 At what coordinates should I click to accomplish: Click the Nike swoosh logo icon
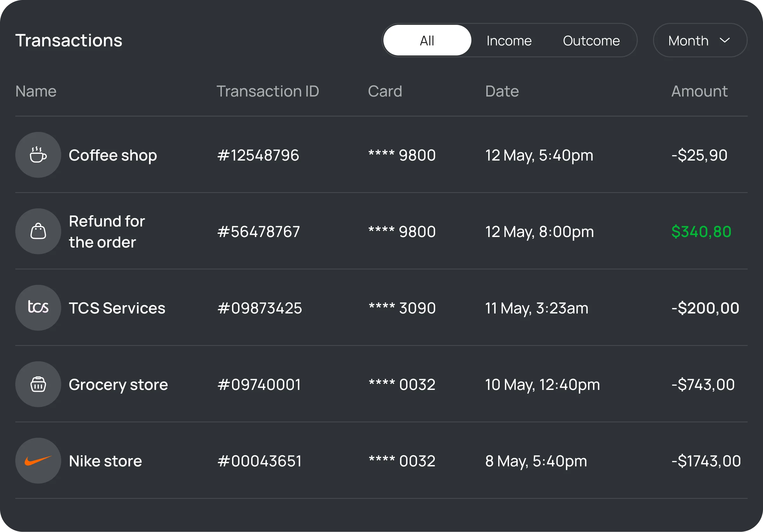coord(38,461)
